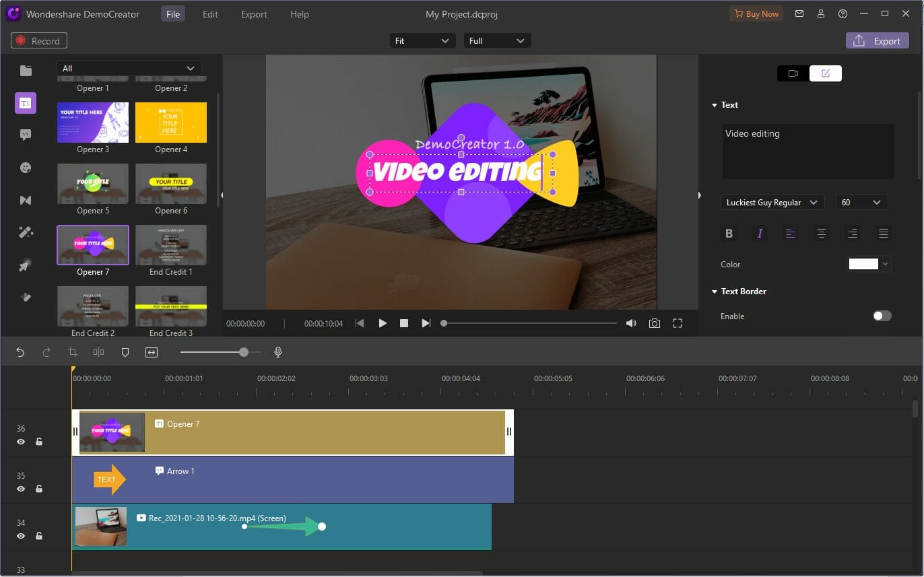The image size is (924, 577).
Task: Hide track 36 with eye icon
Action: pos(21,442)
